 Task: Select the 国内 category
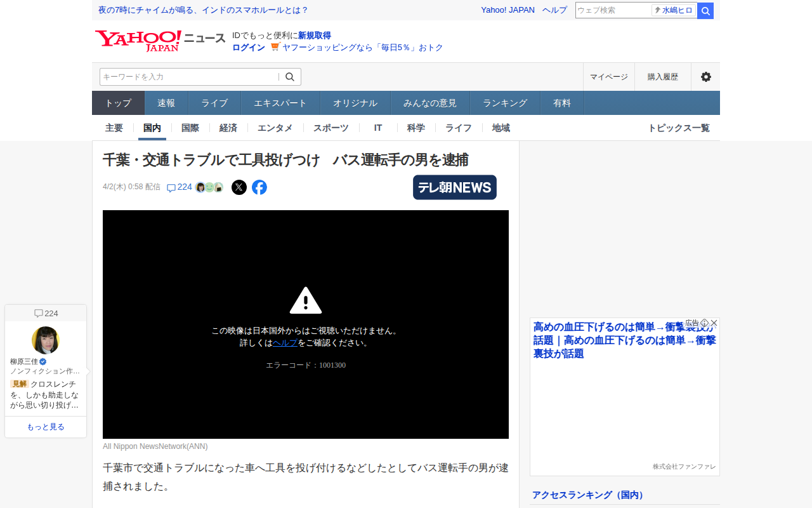(x=152, y=128)
